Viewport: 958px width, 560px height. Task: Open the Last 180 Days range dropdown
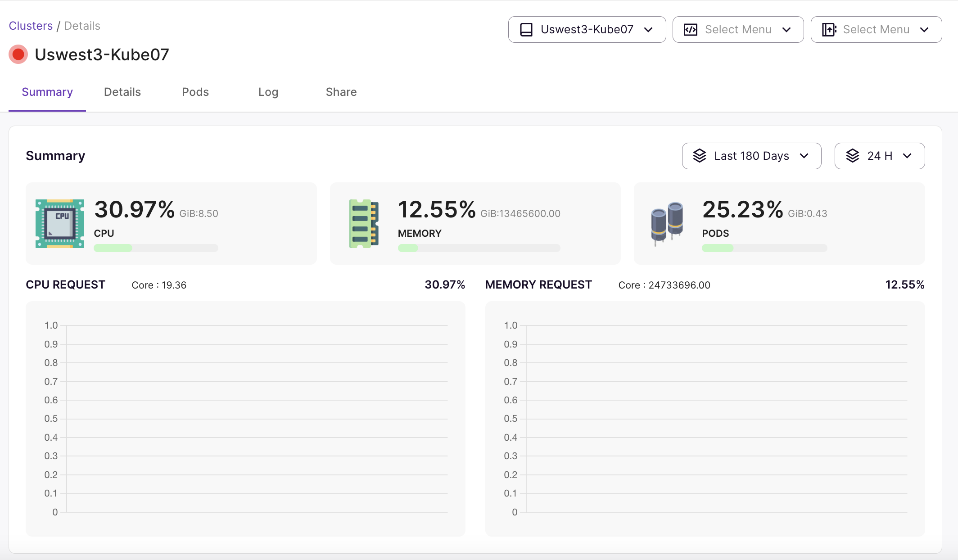coord(751,156)
